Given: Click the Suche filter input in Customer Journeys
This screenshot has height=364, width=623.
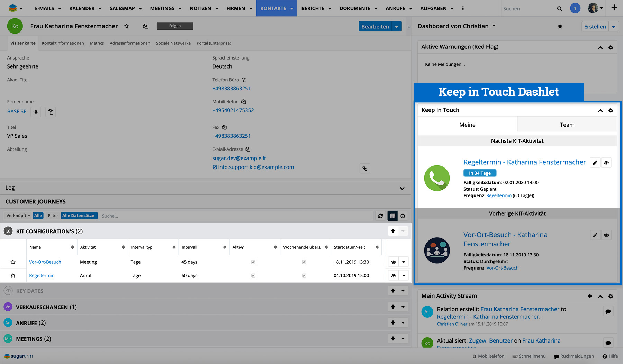Looking at the screenshot, I should 235,216.
